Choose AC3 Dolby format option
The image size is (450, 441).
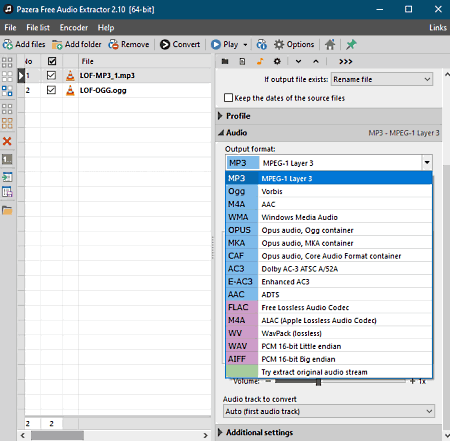[329, 269]
